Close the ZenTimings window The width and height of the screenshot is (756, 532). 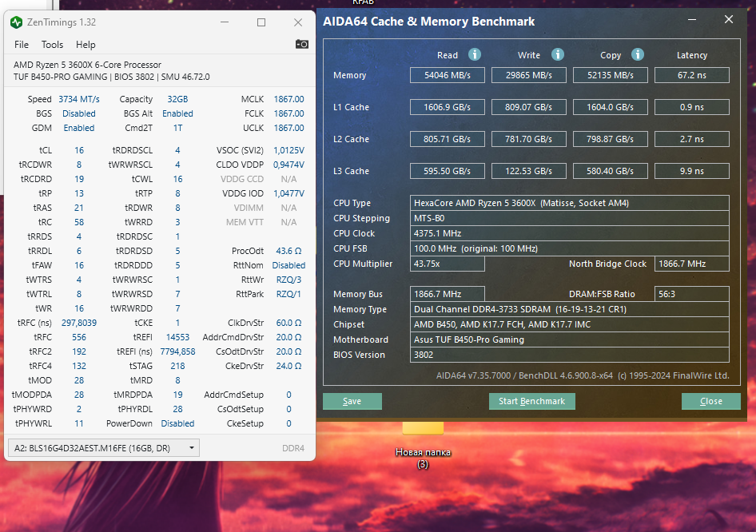(298, 22)
